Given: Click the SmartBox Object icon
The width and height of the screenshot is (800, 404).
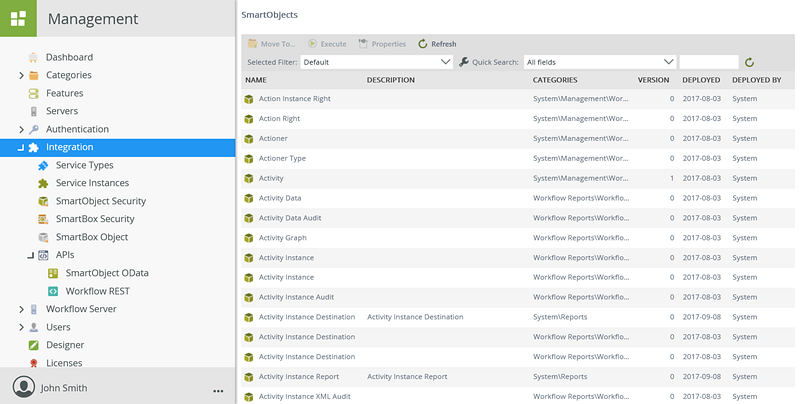Looking at the screenshot, I should [43, 237].
